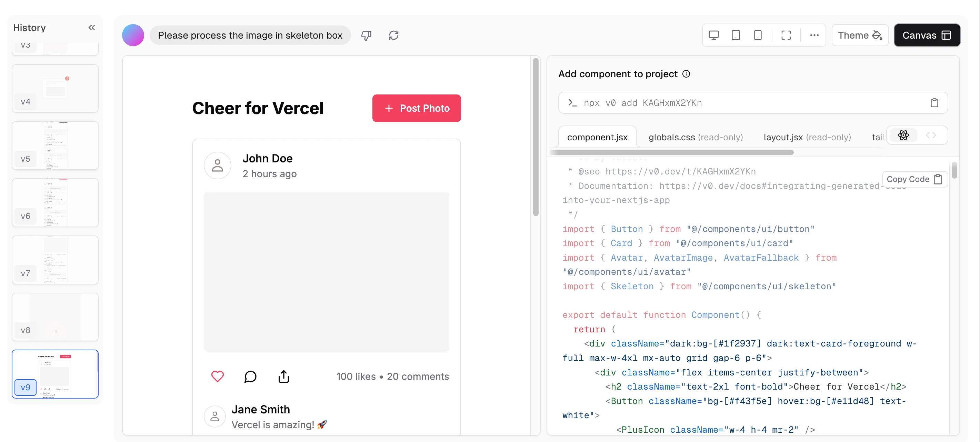Open the v3 history thumbnail

point(55,49)
